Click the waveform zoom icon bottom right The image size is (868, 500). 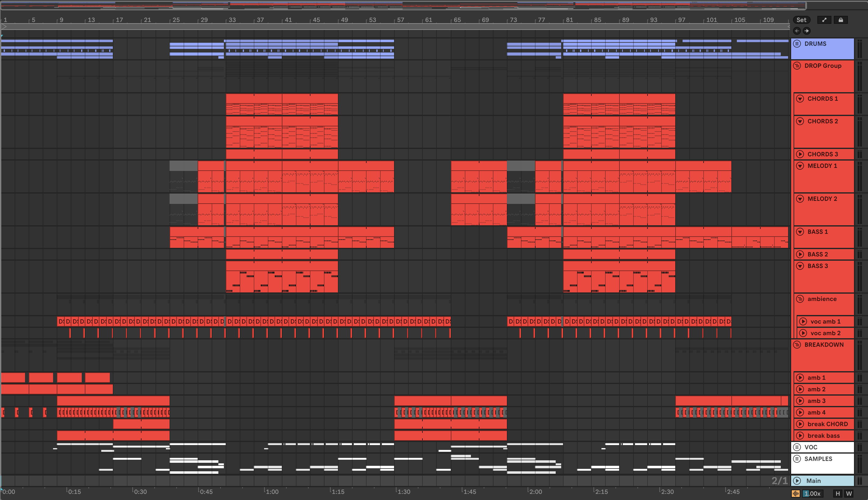click(796, 494)
